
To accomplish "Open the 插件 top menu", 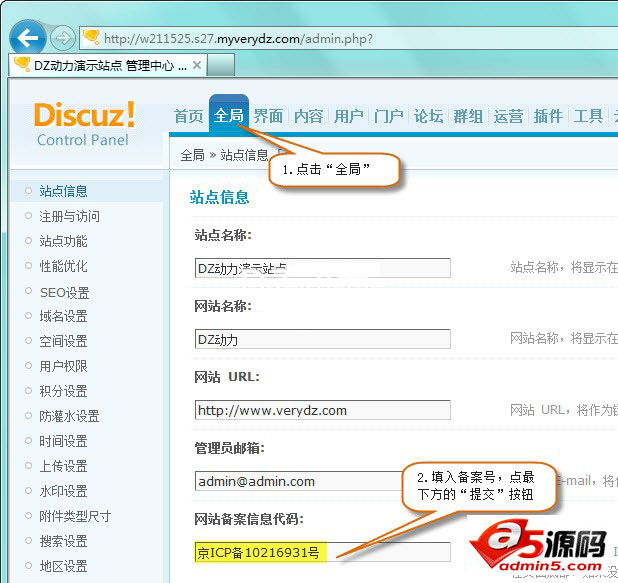I will (548, 116).
